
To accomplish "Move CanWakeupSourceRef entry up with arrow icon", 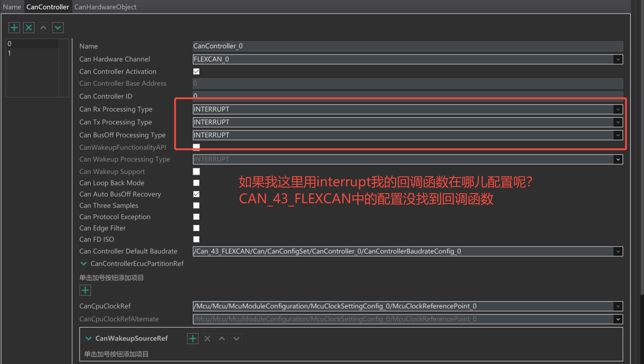I will pyautogui.click(x=222, y=338).
